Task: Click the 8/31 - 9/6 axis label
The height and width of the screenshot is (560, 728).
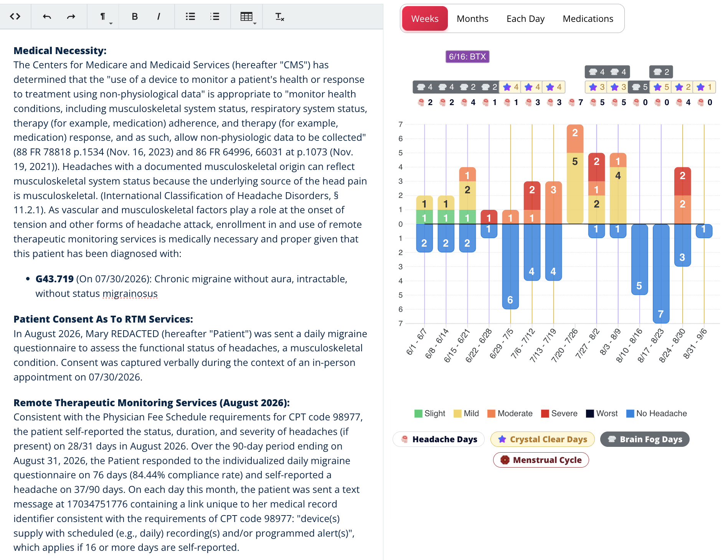Action: pos(695,344)
